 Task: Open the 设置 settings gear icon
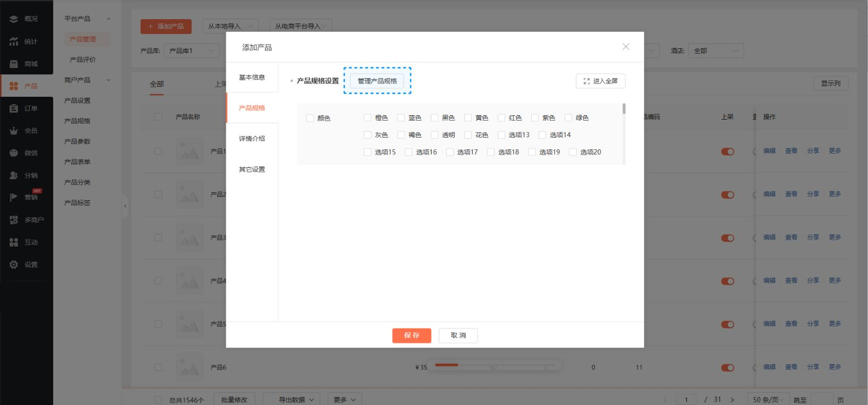pos(14,265)
